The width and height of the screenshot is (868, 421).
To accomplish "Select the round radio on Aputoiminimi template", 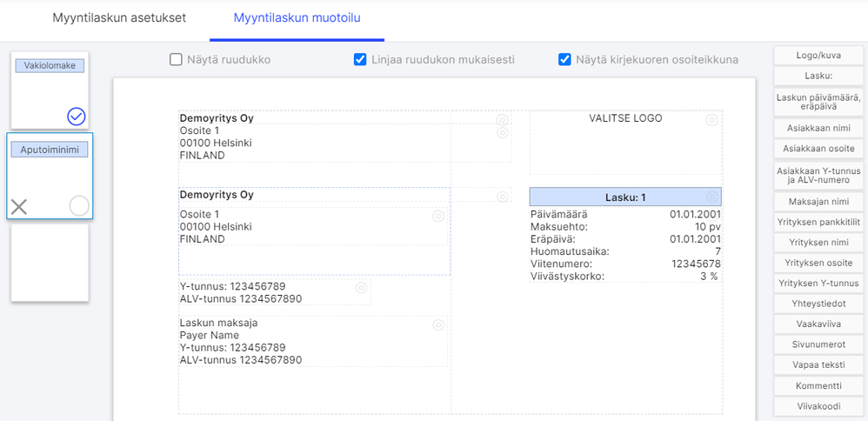I will [79, 206].
